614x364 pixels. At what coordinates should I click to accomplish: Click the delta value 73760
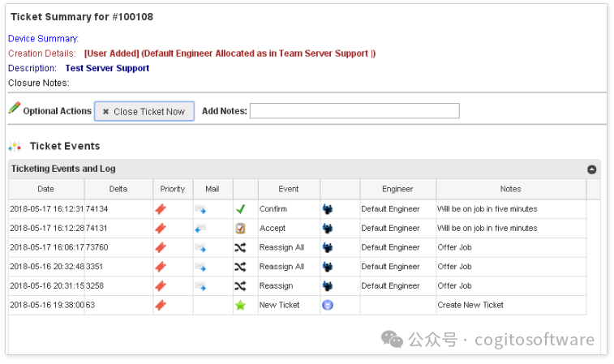[x=97, y=247]
